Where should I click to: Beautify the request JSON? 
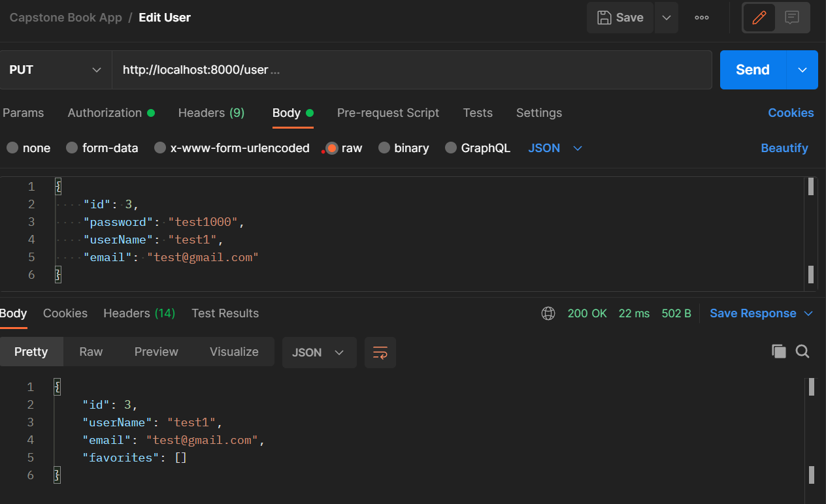point(784,148)
